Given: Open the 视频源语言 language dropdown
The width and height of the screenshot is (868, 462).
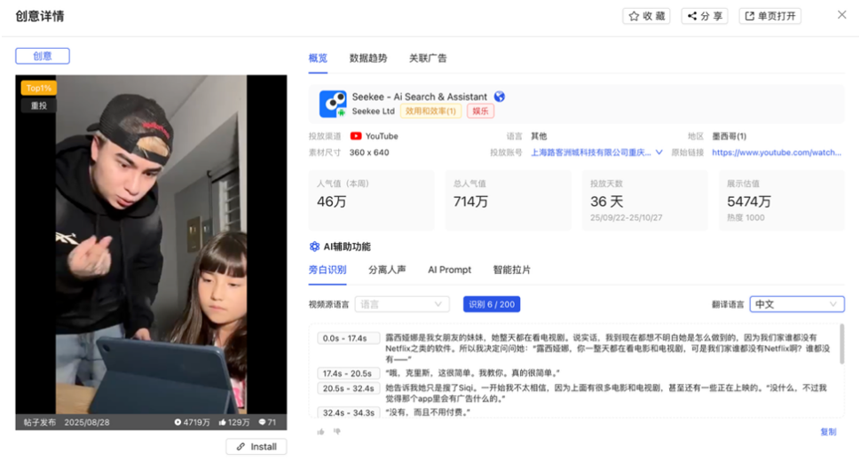Looking at the screenshot, I should [402, 304].
